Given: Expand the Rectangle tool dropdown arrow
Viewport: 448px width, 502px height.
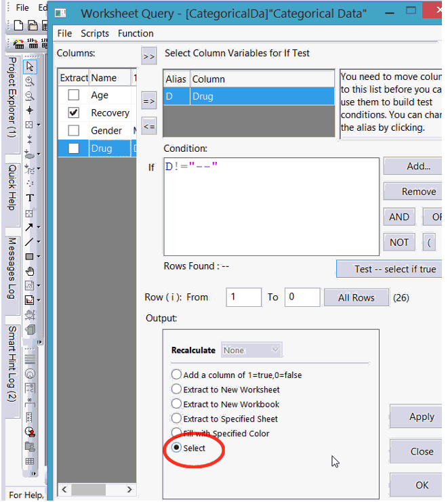Looking at the screenshot, I should pyautogui.click(x=39, y=257).
